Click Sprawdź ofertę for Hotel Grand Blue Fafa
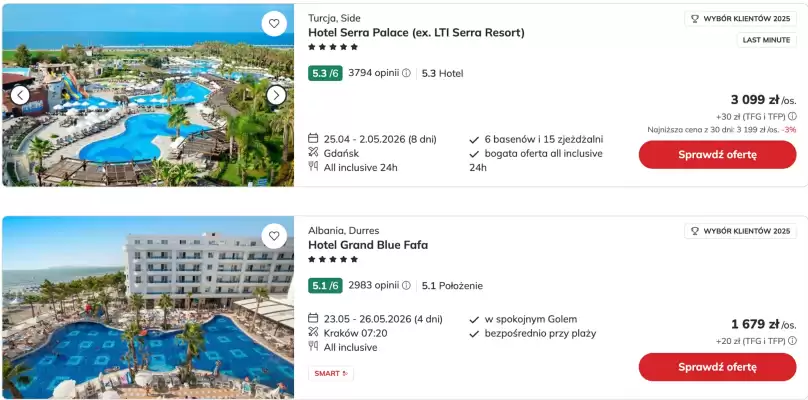 coord(717,367)
